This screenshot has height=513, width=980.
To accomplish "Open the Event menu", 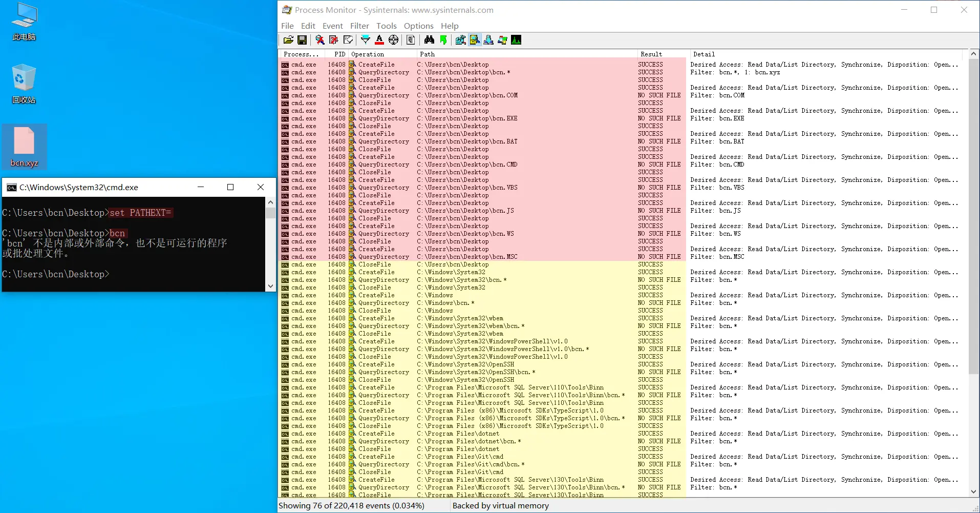I will (333, 26).
